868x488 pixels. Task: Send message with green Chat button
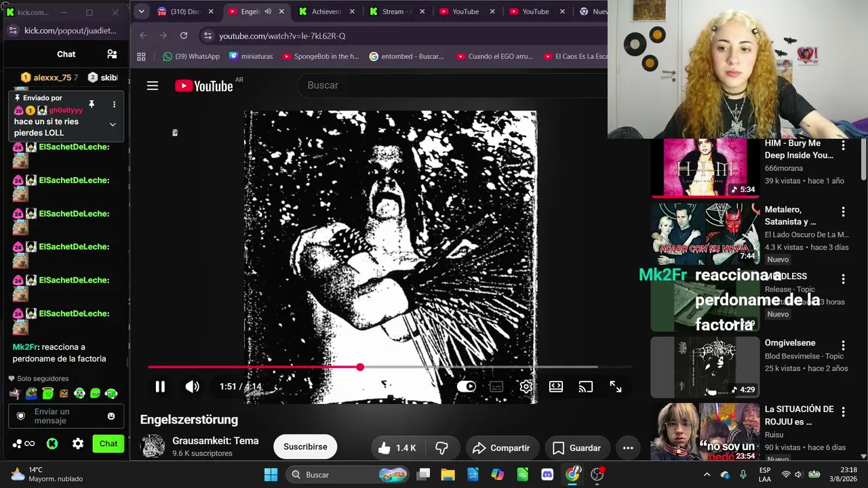coord(108,444)
